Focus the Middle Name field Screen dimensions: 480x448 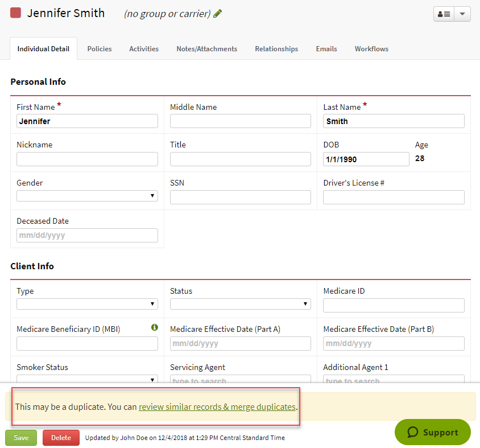(241, 121)
